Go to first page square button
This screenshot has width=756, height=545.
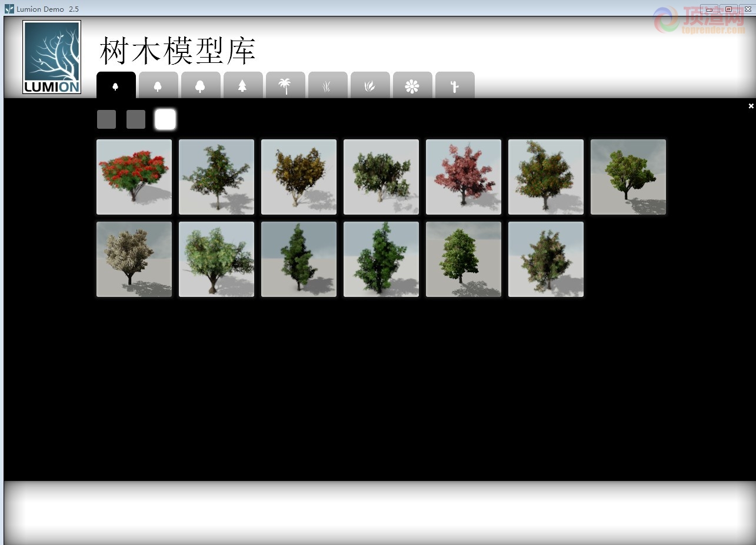(106, 119)
